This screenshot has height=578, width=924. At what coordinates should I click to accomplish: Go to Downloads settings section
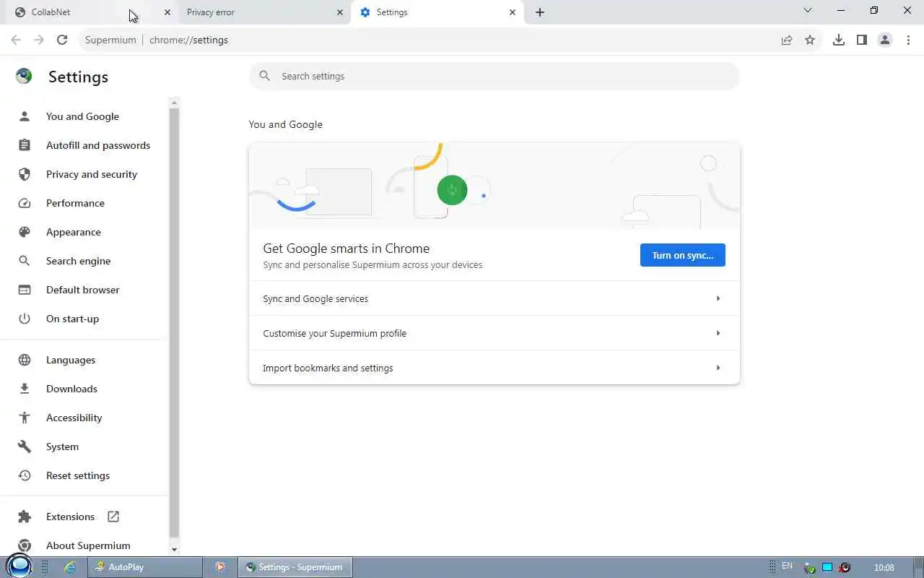71,389
